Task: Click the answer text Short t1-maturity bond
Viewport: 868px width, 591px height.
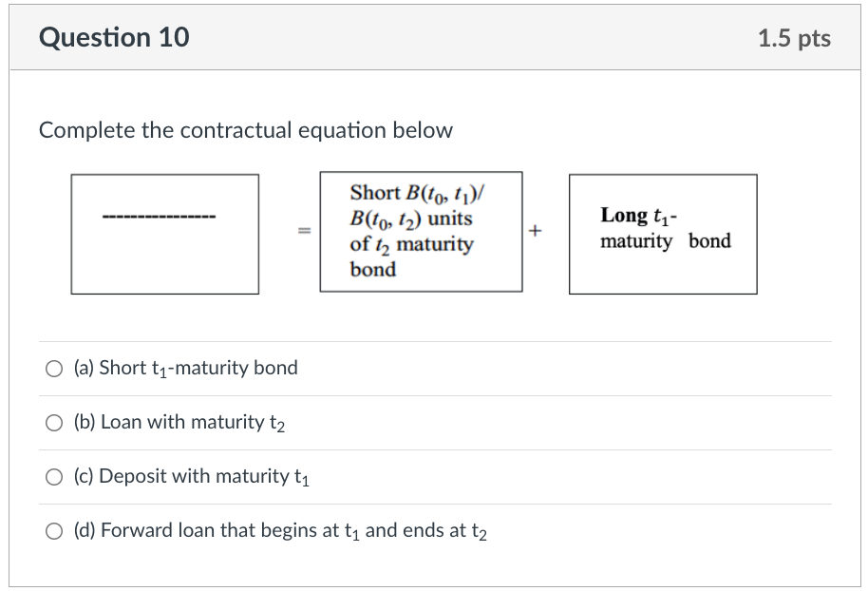Action: (x=185, y=369)
